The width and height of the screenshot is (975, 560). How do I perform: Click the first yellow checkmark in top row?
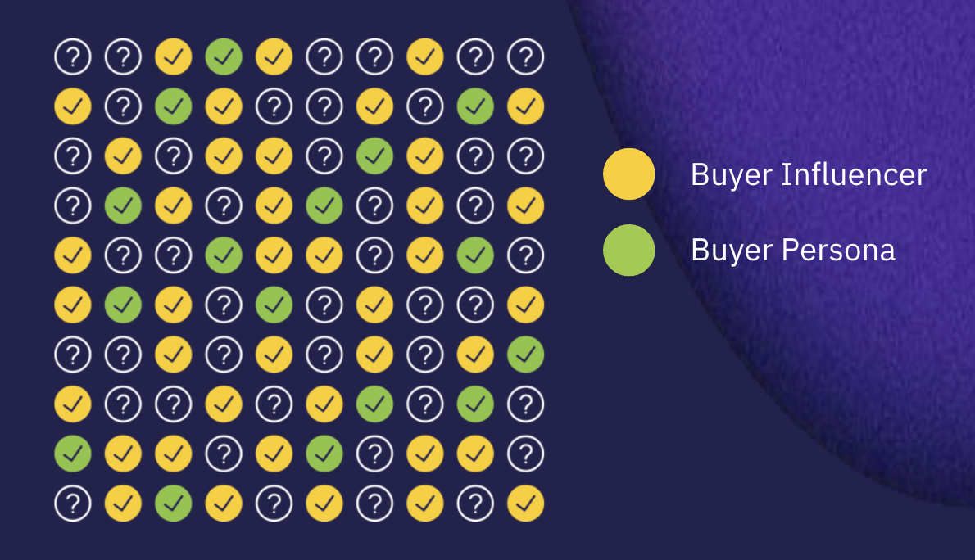(x=173, y=56)
